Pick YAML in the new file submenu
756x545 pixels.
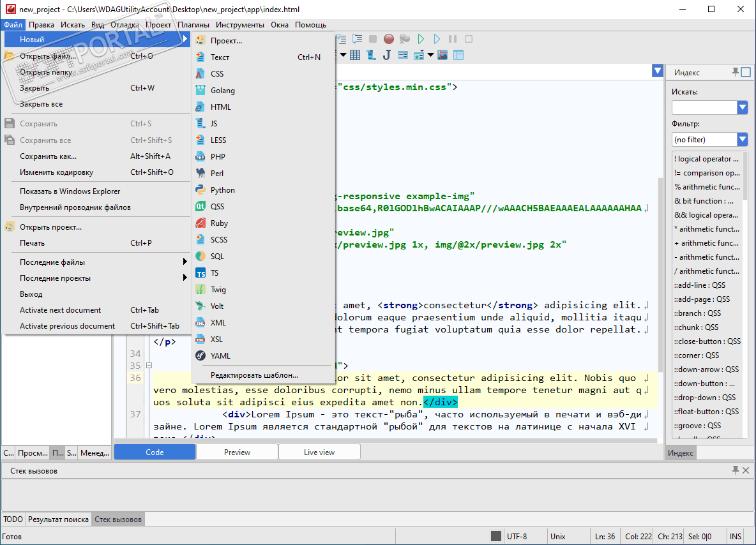pyautogui.click(x=220, y=356)
